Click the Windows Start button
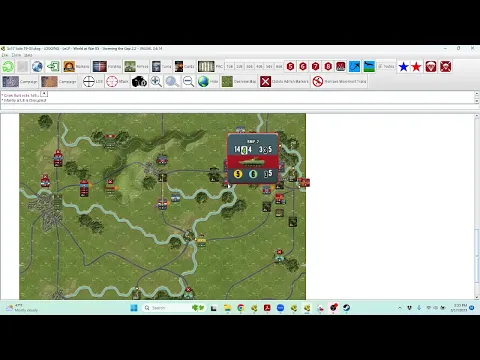 tap(134, 308)
